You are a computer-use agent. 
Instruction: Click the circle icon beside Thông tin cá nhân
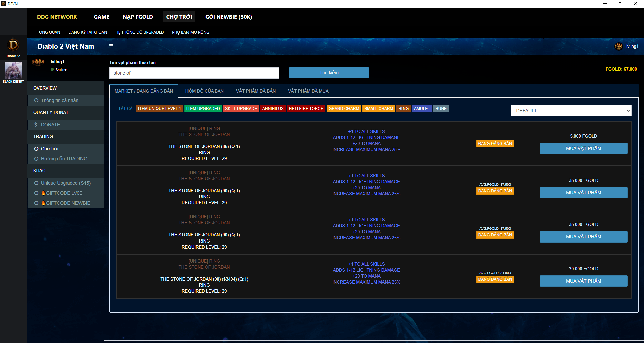pyautogui.click(x=36, y=100)
